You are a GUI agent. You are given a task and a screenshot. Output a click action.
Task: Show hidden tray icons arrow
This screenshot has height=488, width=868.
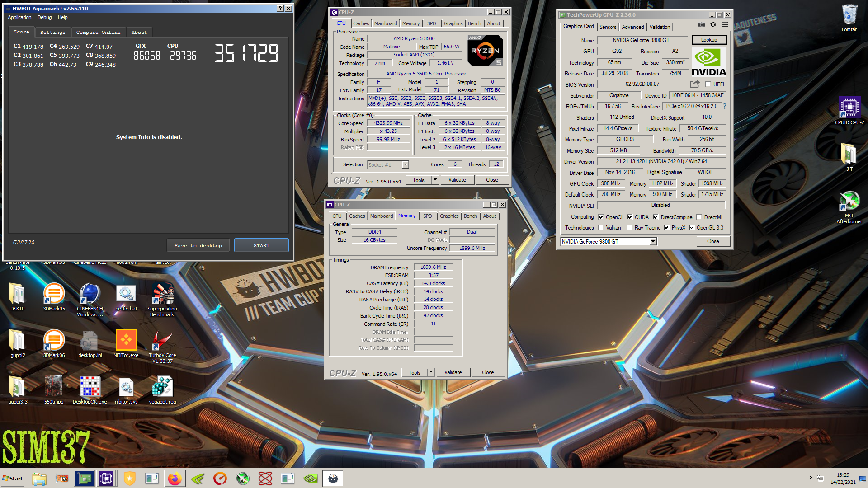point(811,478)
